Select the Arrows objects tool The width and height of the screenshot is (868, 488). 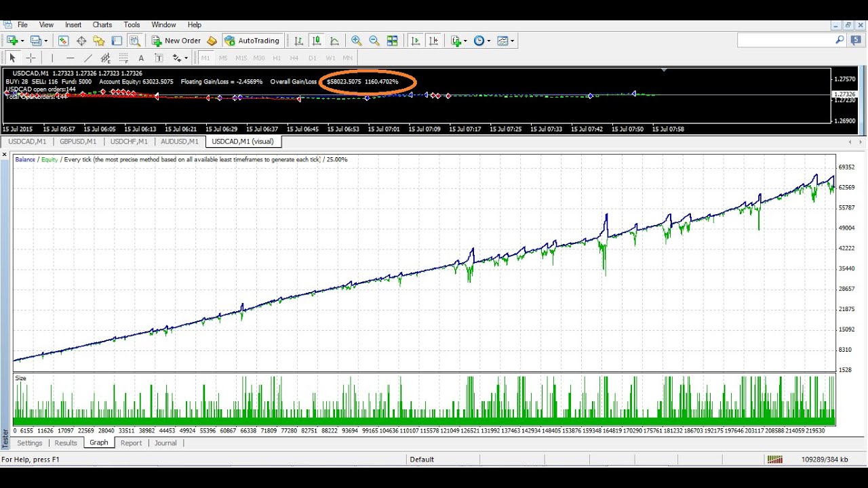[177, 58]
